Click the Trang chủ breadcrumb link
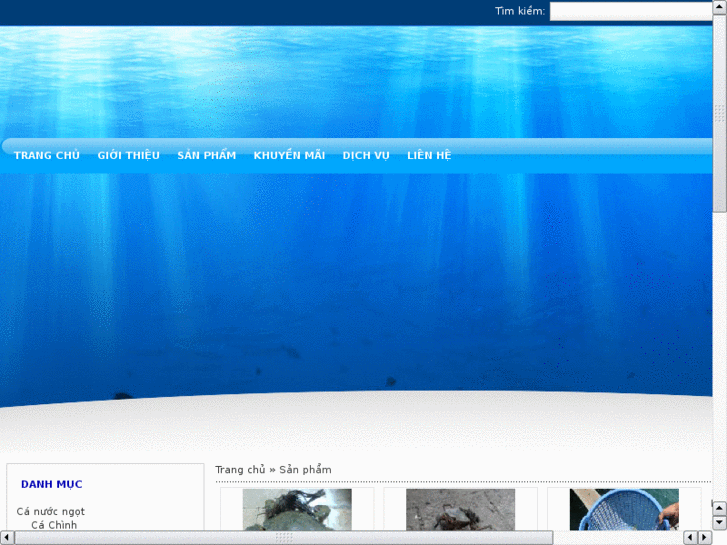Screen dimensions: 727x545 tap(240, 469)
